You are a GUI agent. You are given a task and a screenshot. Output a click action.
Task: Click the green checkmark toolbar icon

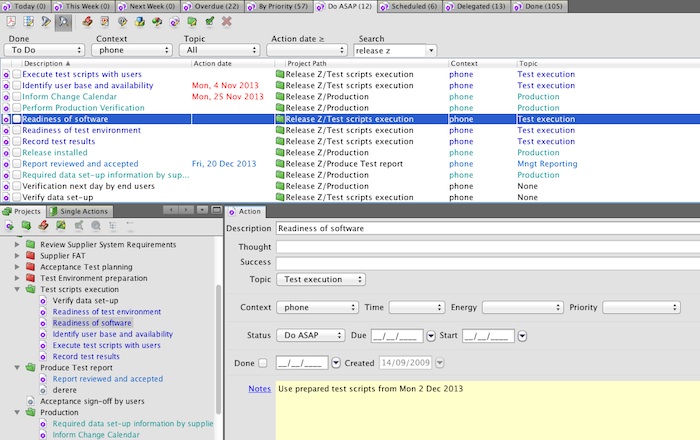point(209,21)
